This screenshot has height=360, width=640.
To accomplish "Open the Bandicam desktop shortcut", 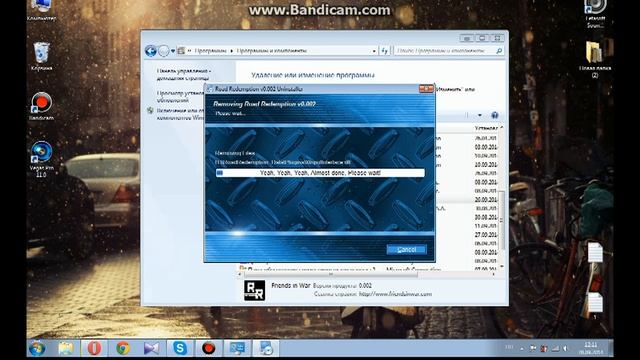I will pyautogui.click(x=41, y=106).
